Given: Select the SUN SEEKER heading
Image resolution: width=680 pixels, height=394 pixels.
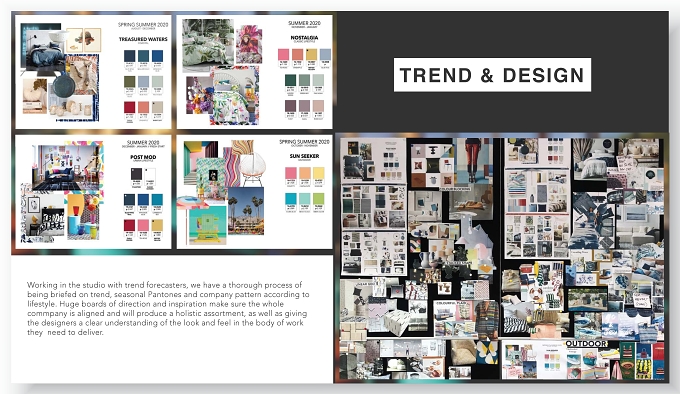Looking at the screenshot, I should click(304, 156).
